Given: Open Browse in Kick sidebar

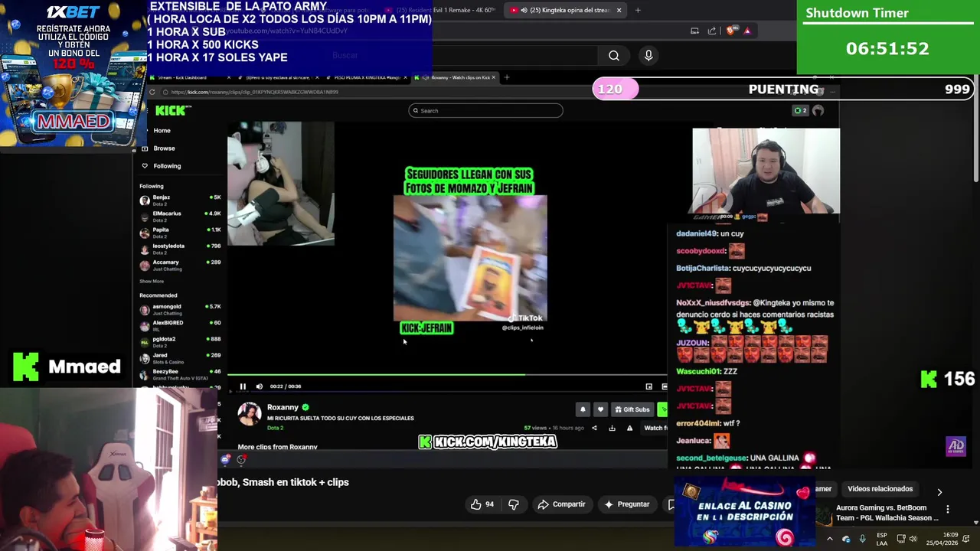Looking at the screenshot, I should click(x=164, y=148).
